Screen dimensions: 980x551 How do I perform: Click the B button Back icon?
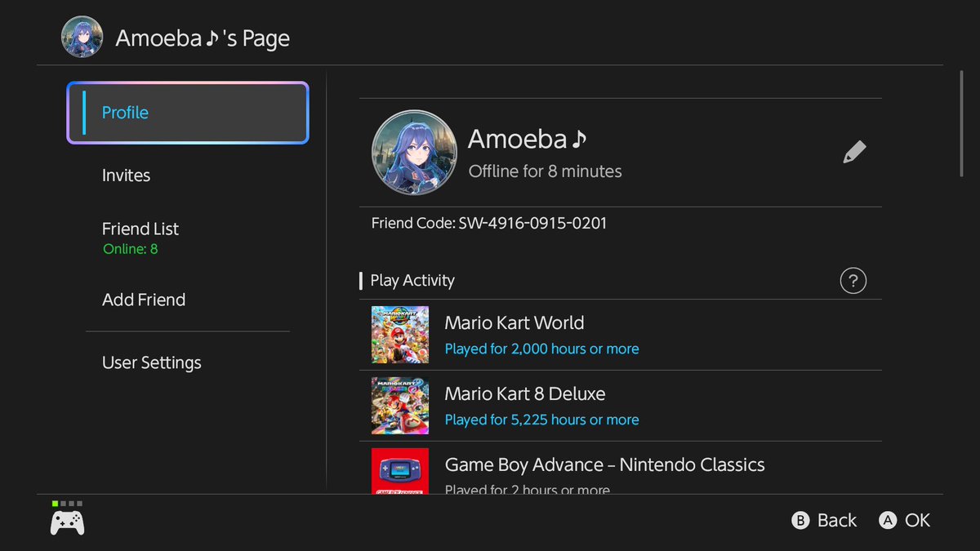tap(801, 520)
